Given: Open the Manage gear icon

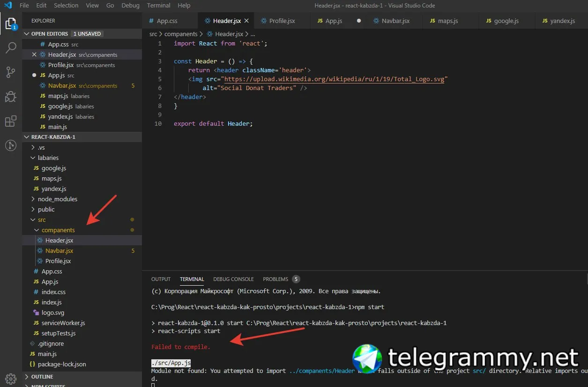Looking at the screenshot, I should point(11,379).
